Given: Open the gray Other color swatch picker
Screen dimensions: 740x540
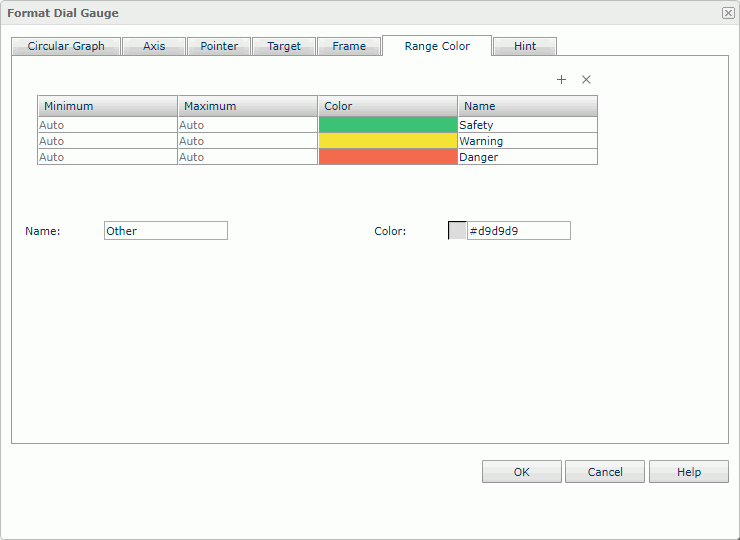Looking at the screenshot, I should click(457, 231).
